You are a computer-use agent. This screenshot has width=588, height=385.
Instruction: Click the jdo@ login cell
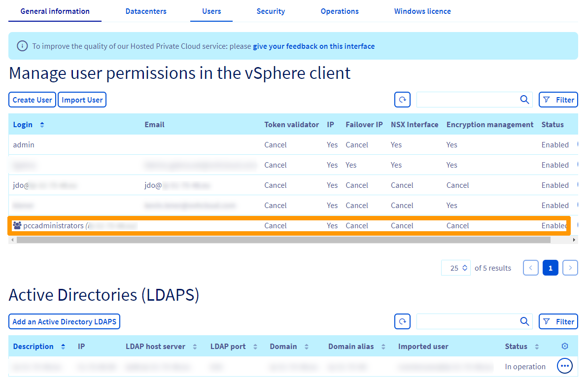tap(45, 185)
